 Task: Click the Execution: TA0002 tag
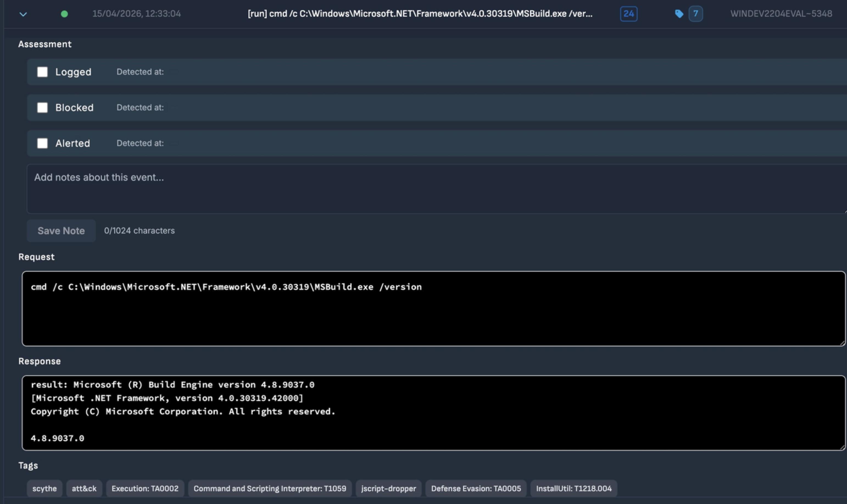pos(145,488)
